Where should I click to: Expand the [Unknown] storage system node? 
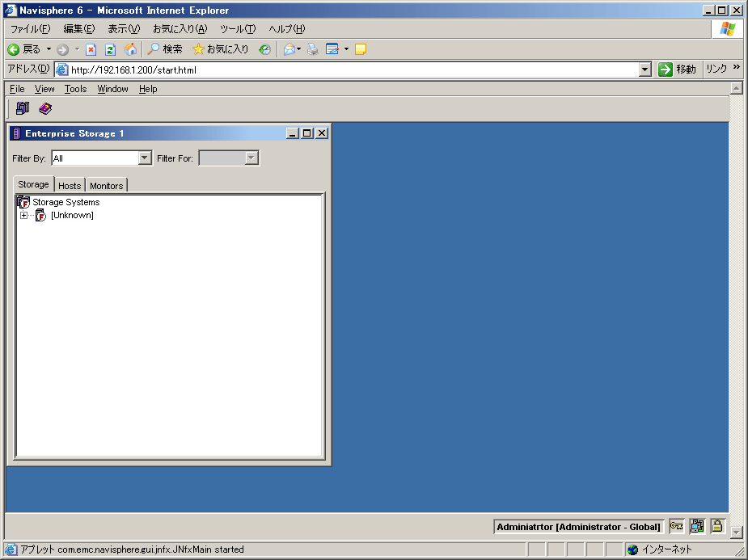tap(23, 216)
